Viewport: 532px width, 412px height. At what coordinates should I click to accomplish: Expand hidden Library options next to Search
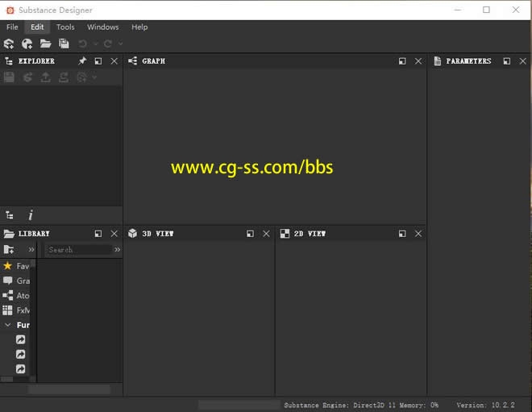(x=118, y=250)
